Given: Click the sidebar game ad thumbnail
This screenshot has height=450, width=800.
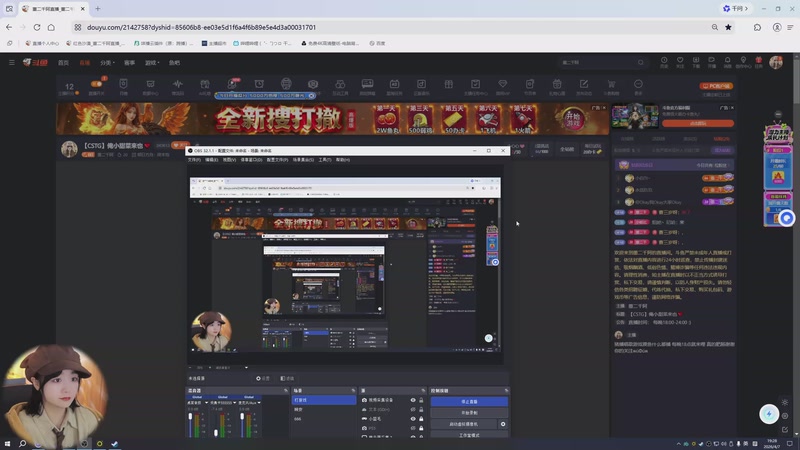Looking at the screenshot, I should [x=635, y=116].
